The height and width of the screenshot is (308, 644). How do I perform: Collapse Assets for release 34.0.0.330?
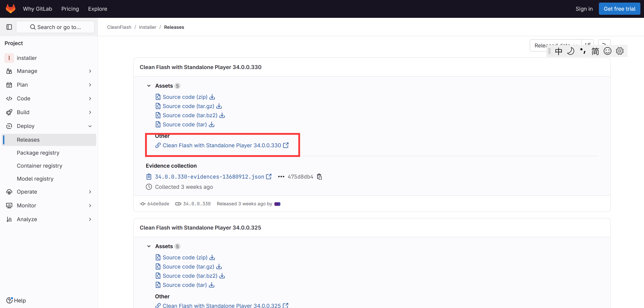coord(149,86)
